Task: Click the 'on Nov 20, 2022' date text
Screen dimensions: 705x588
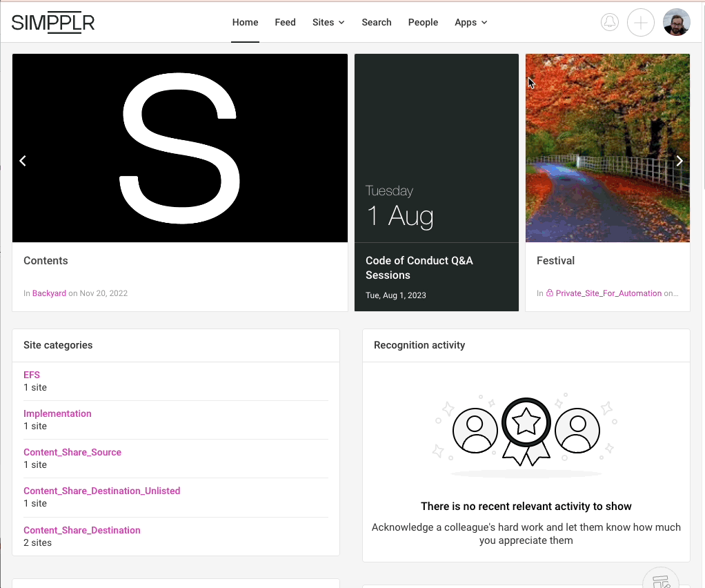Action: [98, 293]
